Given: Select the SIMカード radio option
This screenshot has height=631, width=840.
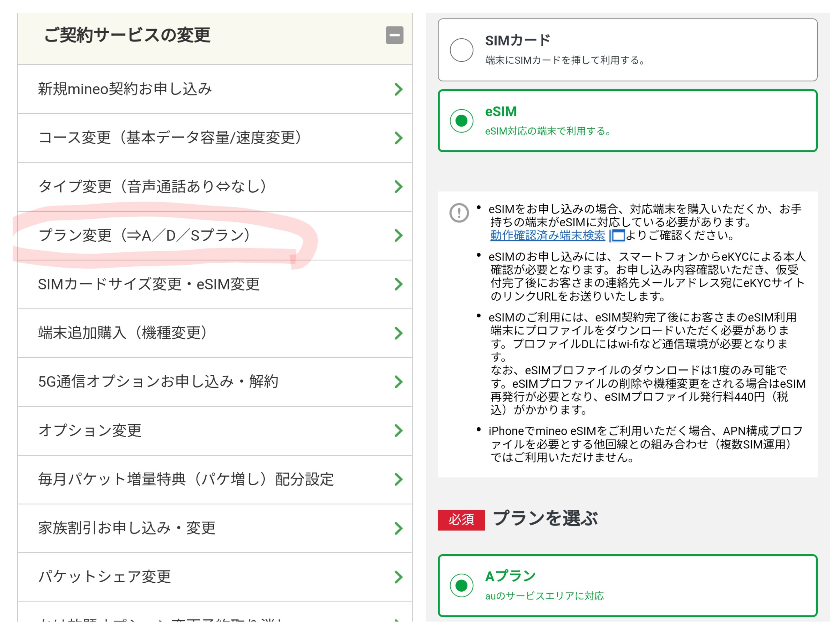Looking at the screenshot, I should pos(461,50).
